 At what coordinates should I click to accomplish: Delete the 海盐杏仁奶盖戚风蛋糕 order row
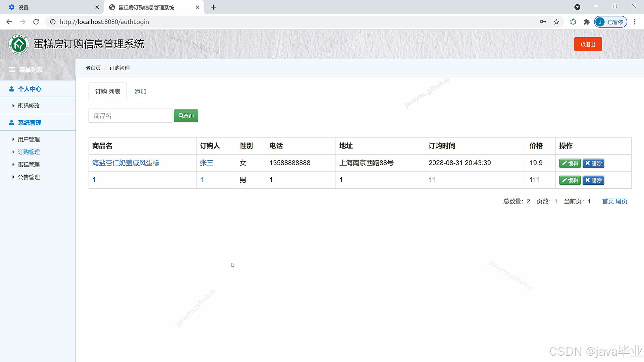[x=593, y=163]
